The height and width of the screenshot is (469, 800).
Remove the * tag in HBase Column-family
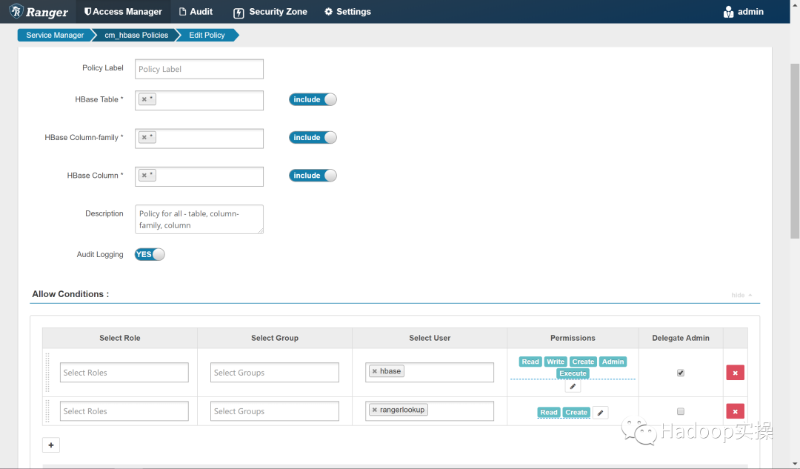(144, 137)
